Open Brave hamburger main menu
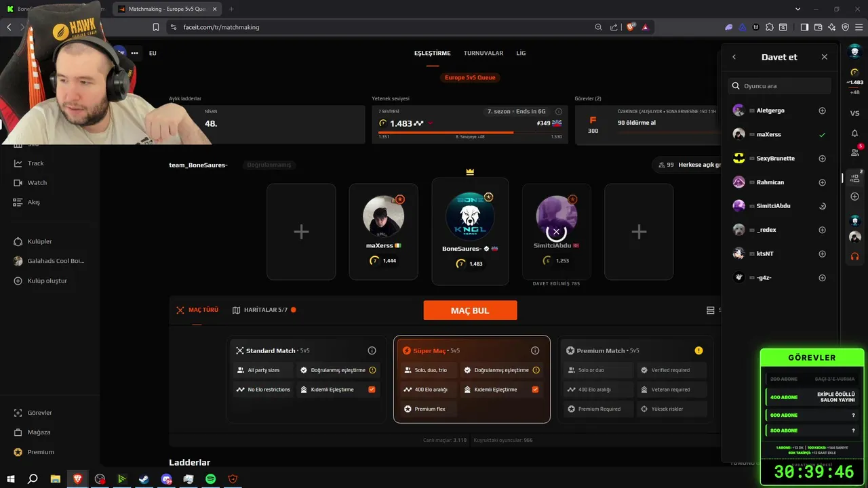The image size is (868, 488). pyautogui.click(x=859, y=27)
